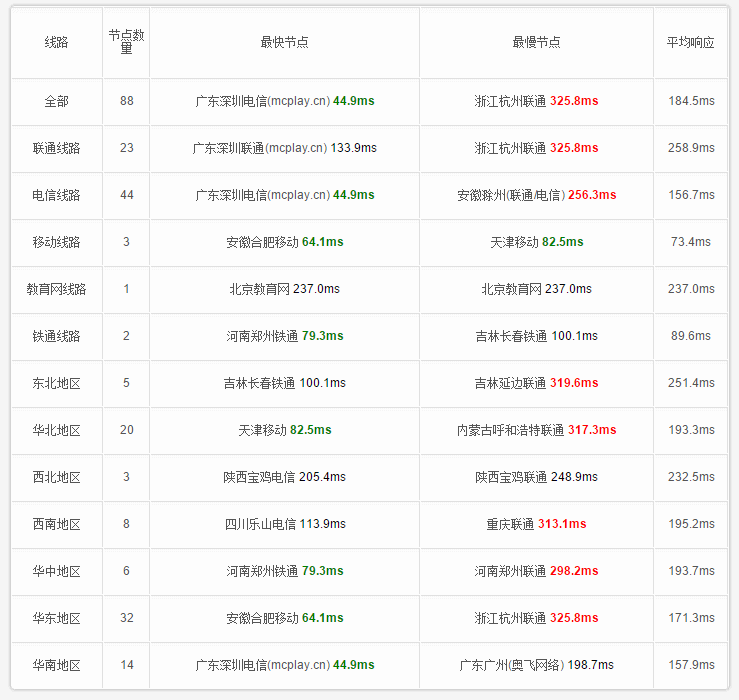The image size is (739, 700).
Task: Click 广东广州(奥飞网络) 198.7ms cell
Action: (536, 665)
